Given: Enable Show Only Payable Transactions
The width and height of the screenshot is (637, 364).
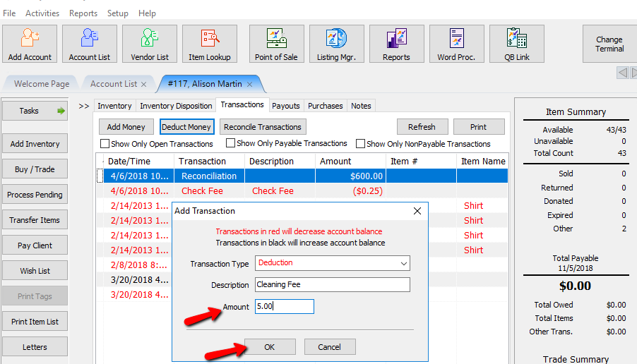Looking at the screenshot, I should pyautogui.click(x=230, y=143).
